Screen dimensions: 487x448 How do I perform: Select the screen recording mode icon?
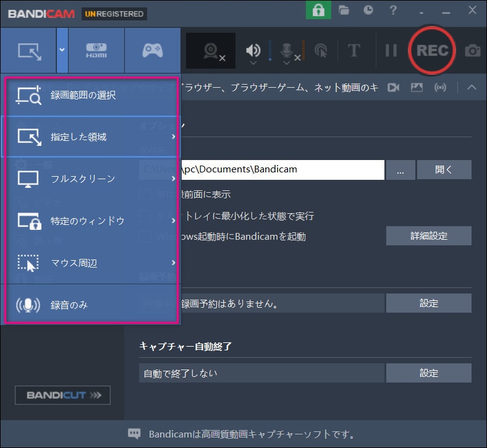(x=29, y=51)
